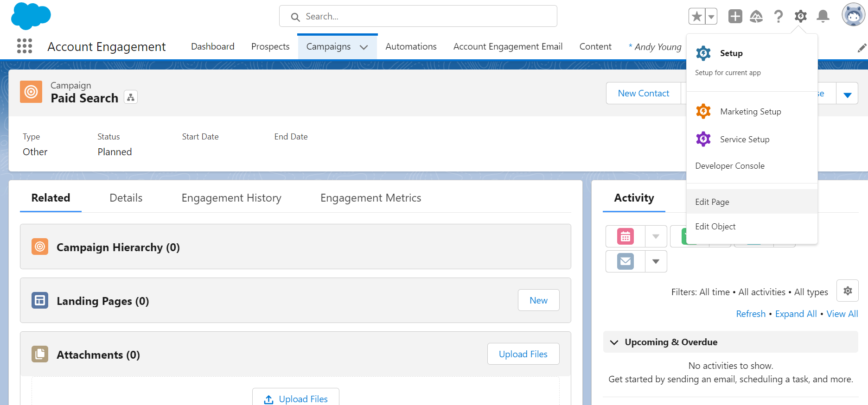Open the Email action dropdown arrow

(x=656, y=261)
